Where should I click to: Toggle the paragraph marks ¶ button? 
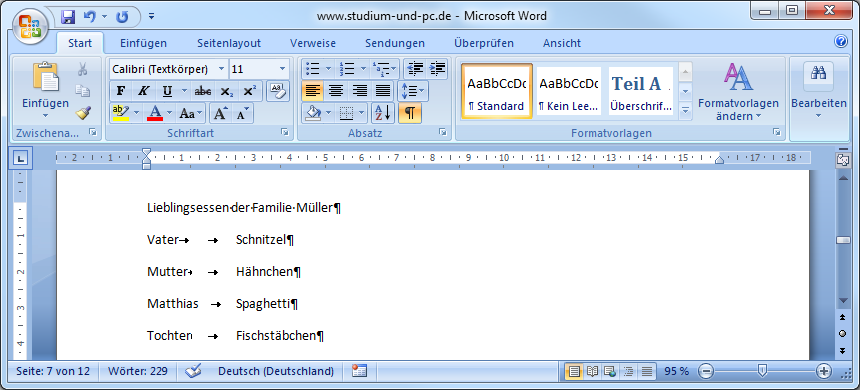click(409, 113)
